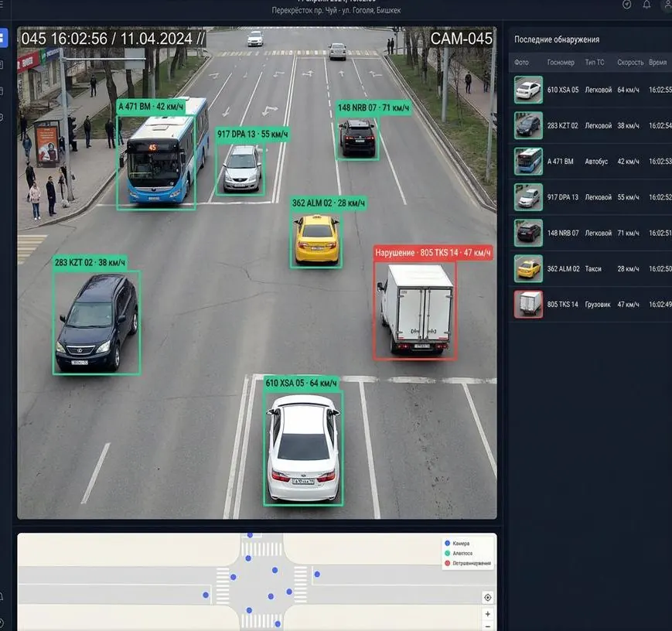Open thumbnail of black SUV 148 NRB 07
This screenshot has height=631, width=672.
click(528, 233)
